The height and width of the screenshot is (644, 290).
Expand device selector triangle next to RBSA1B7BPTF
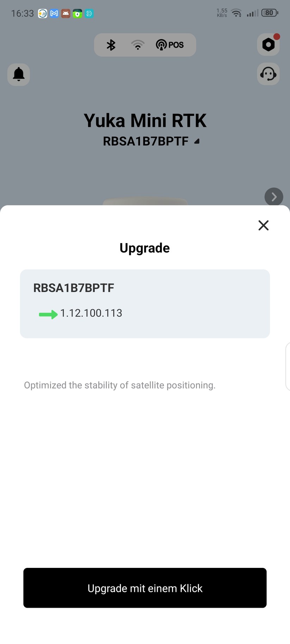click(x=197, y=141)
